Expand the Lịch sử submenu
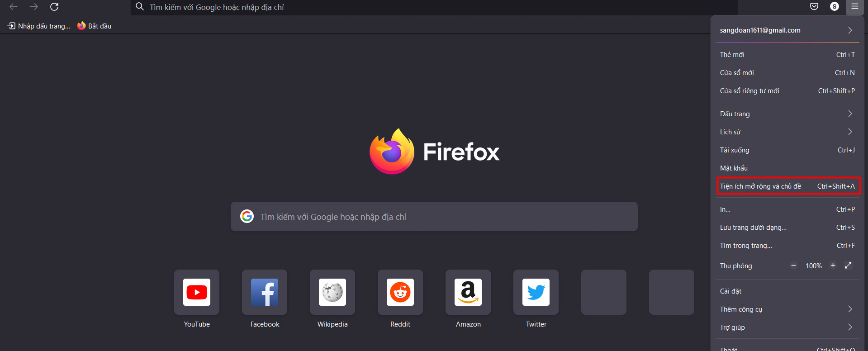 (x=787, y=132)
